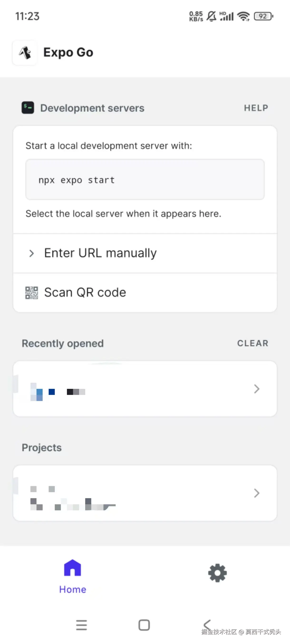Open settings via the gear icon
The image size is (290, 644).
point(217,573)
